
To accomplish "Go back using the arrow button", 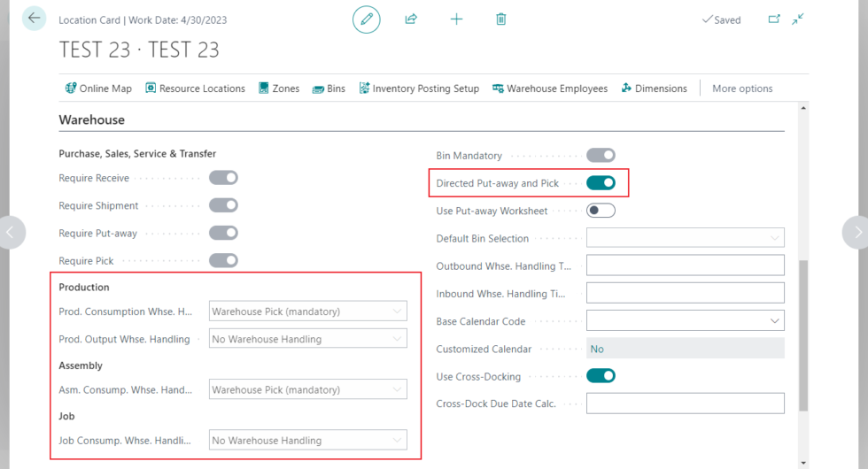I will pyautogui.click(x=34, y=19).
